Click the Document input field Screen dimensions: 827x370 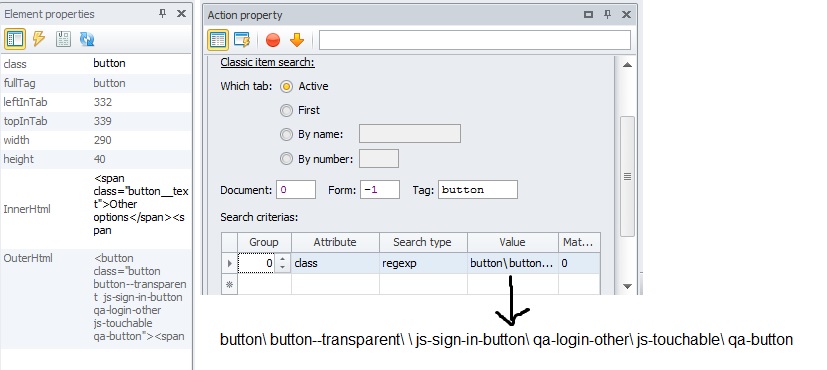296,190
